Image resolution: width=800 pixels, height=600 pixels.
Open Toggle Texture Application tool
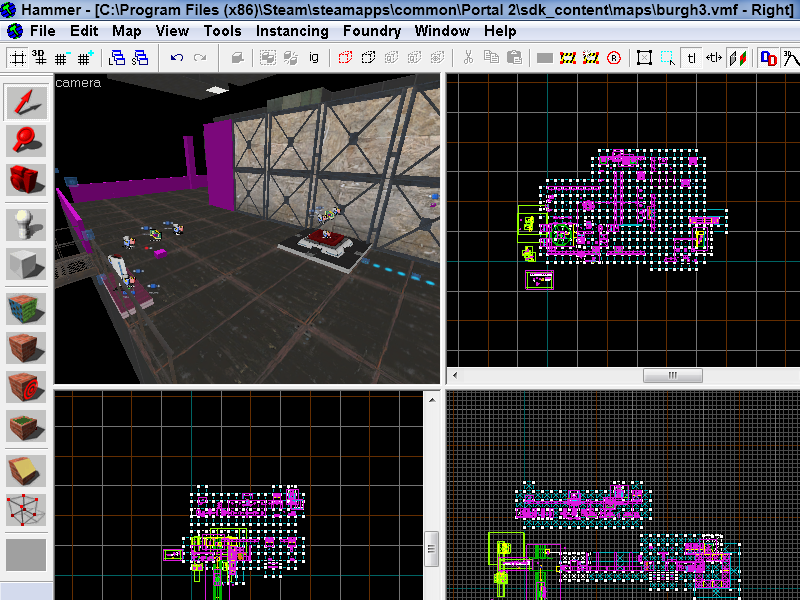[x=26, y=309]
